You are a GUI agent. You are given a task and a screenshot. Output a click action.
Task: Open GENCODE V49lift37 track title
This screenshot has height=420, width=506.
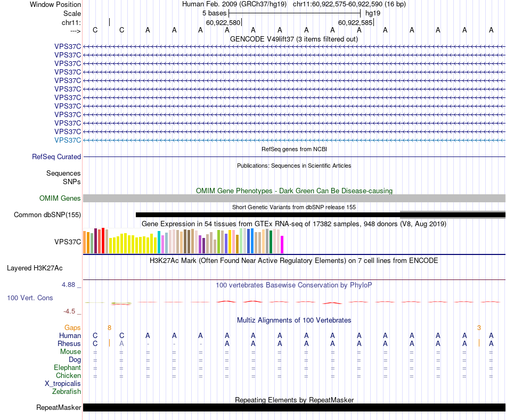[x=294, y=39]
